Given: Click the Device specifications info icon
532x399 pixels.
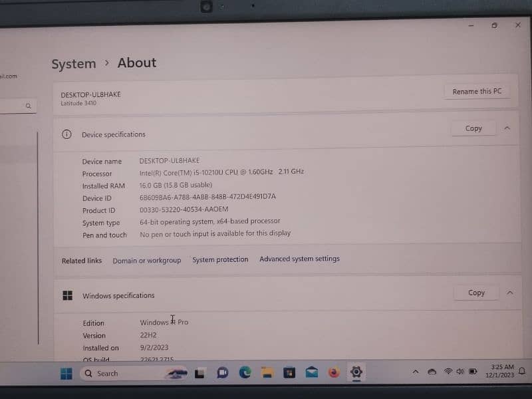Looking at the screenshot, I should [x=66, y=134].
